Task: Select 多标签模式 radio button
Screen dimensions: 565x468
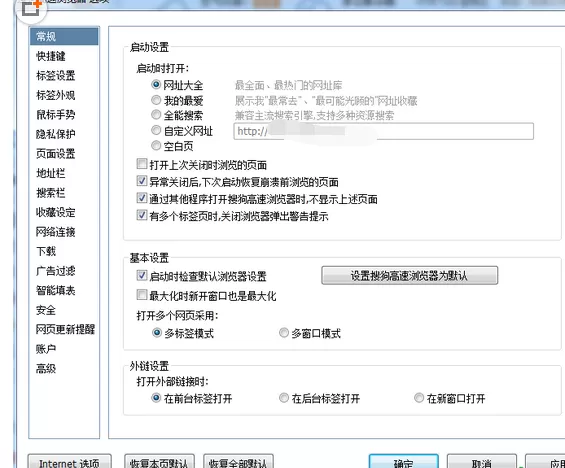Action: pyautogui.click(x=157, y=333)
